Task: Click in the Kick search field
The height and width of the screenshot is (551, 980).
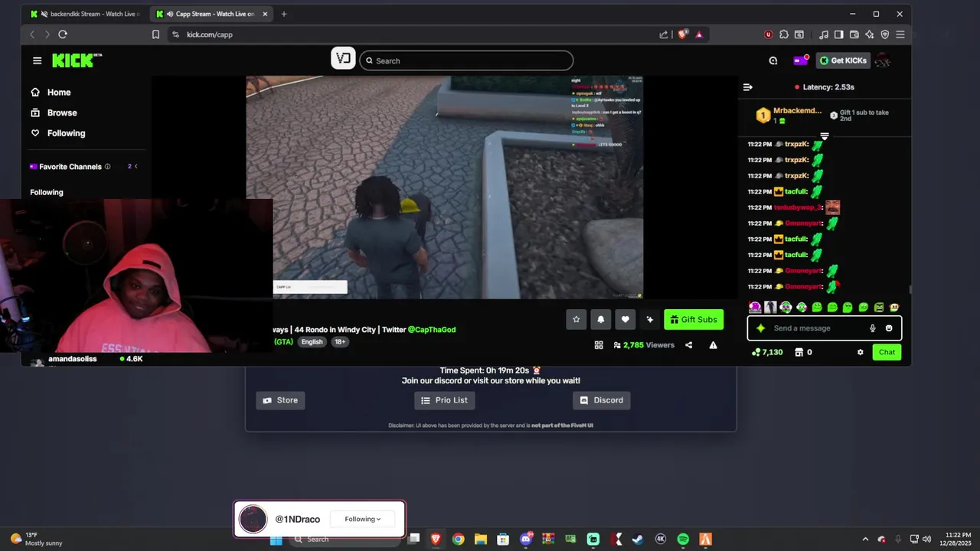Action: tap(466, 60)
